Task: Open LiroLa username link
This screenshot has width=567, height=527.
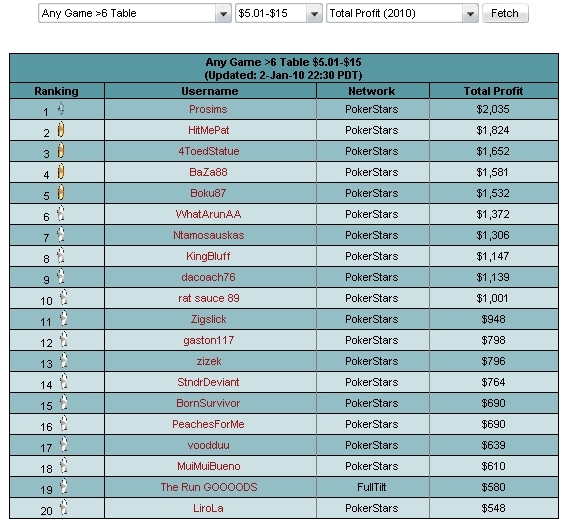Action: coord(208,508)
